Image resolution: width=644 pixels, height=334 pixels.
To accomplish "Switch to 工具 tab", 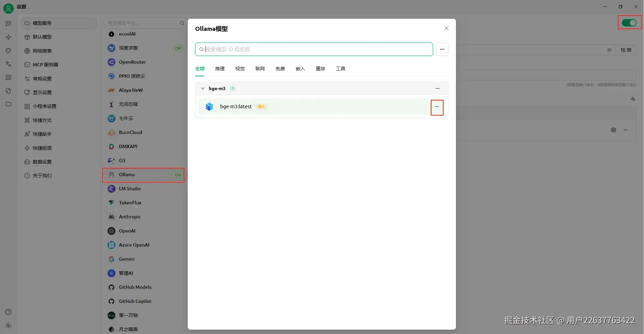I will [x=341, y=69].
